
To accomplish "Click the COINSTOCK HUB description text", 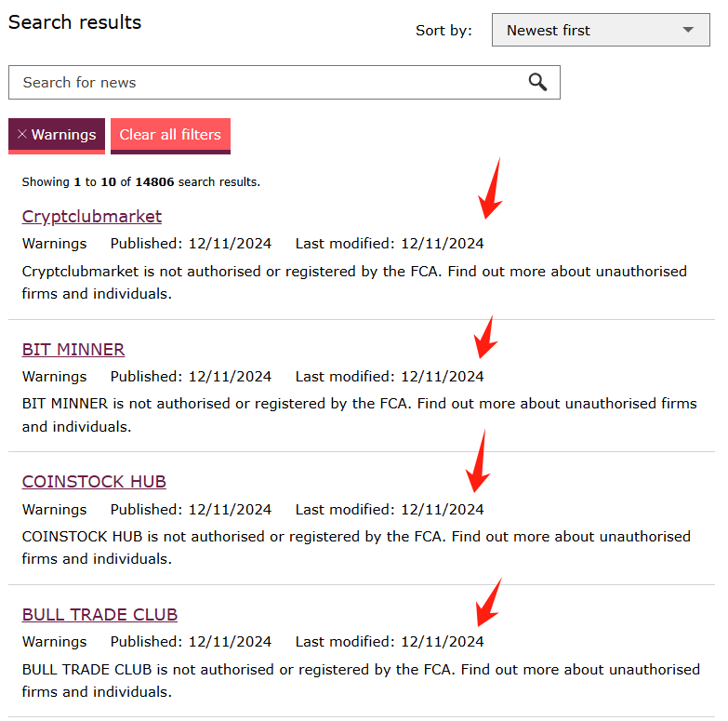I will tap(356, 548).
